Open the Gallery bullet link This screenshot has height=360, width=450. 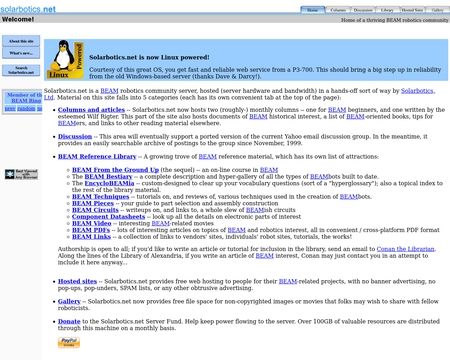(x=69, y=301)
